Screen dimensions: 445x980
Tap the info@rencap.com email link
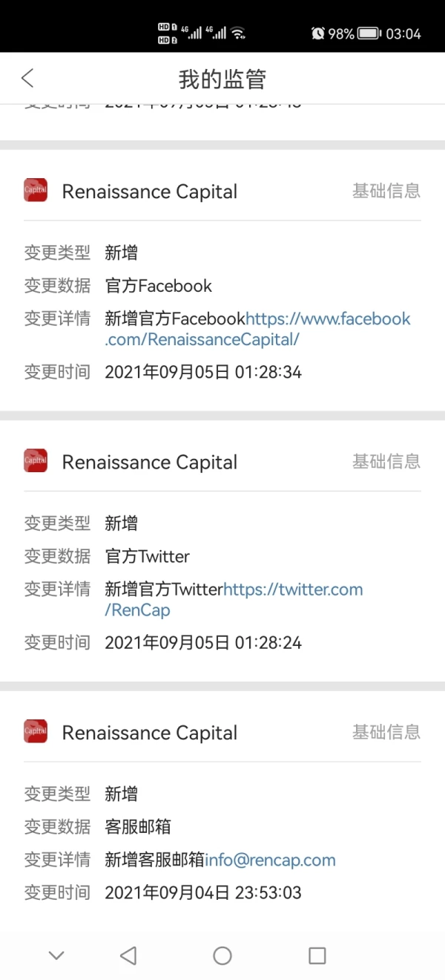tap(270, 860)
